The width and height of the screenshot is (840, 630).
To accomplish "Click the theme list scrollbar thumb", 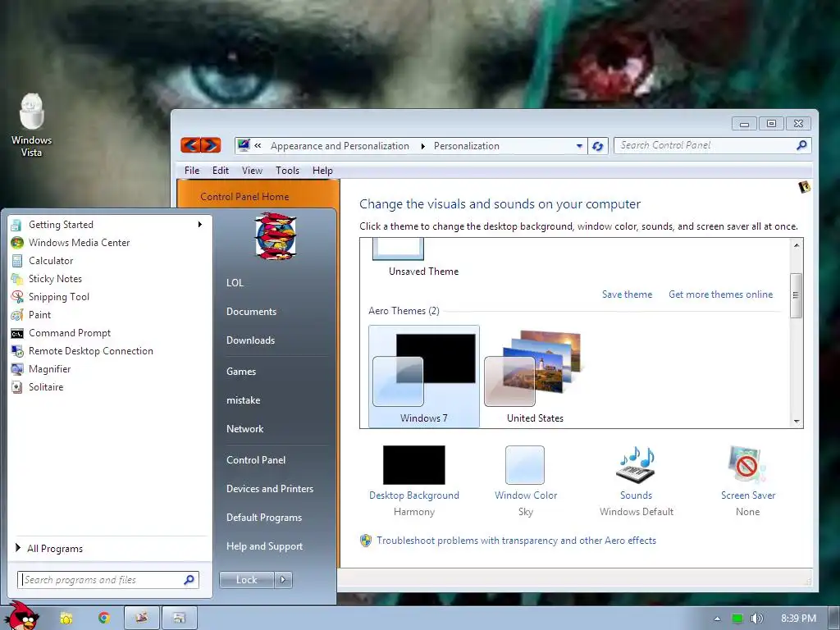I will (x=796, y=295).
